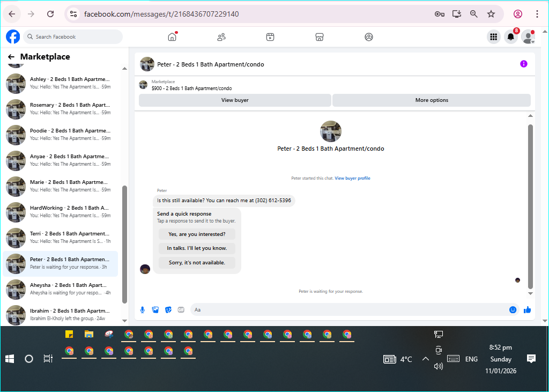Click the 8:52 pm taskbar clock
Viewport: 549px width, 392px height.
tap(501, 347)
